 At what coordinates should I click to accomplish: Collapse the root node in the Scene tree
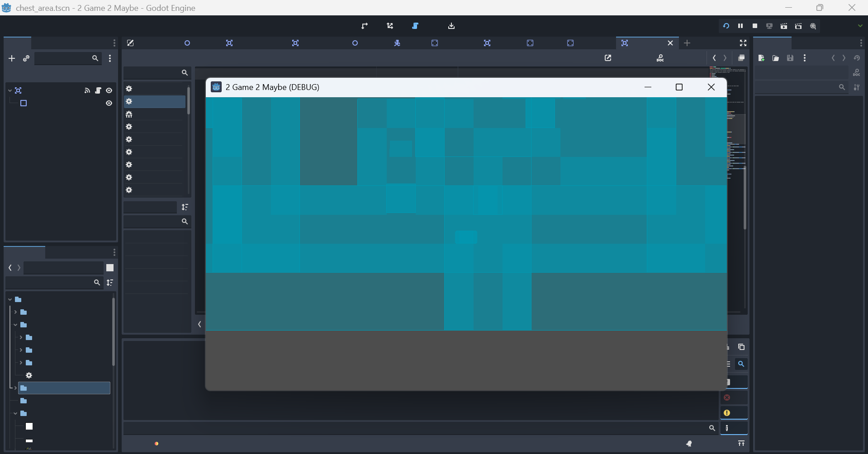(x=9, y=90)
